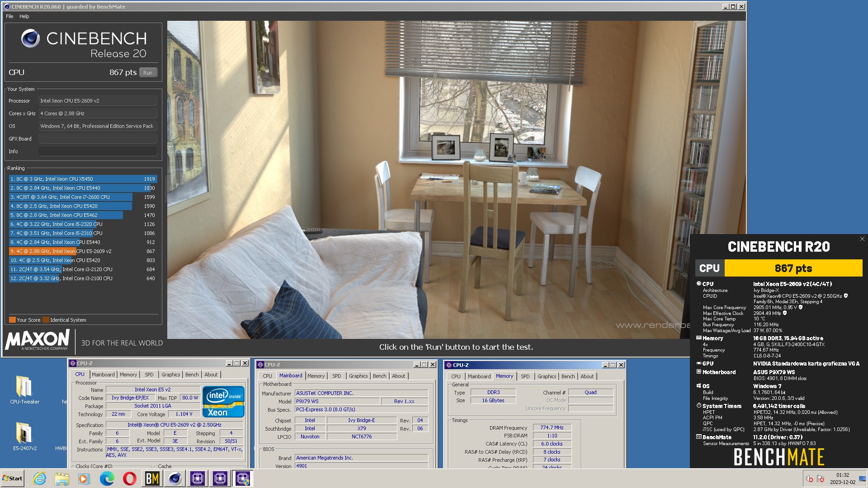Click the Memory section icon in BenchMate panel

click(698, 338)
